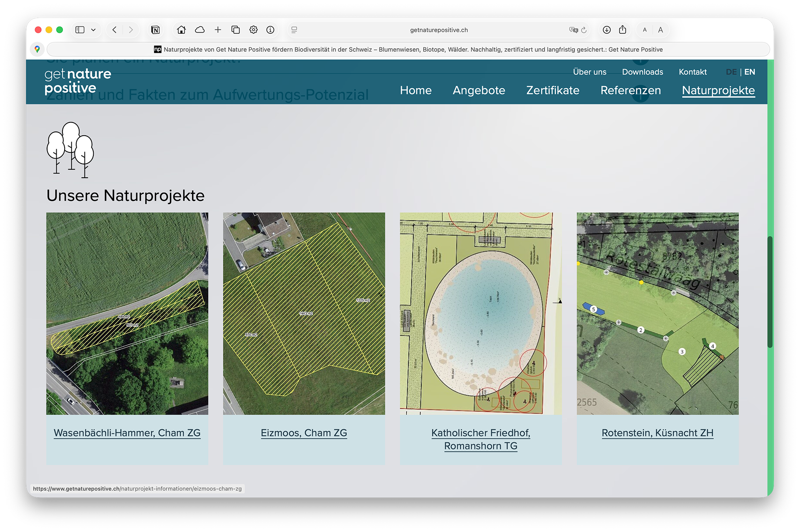Expand the sidebar options chevron
The width and height of the screenshot is (800, 532).
point(93,30)
